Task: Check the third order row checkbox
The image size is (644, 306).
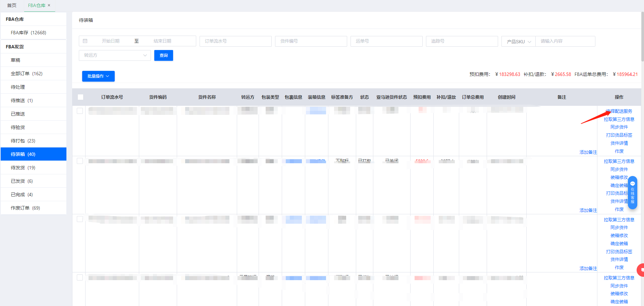Action: click(x=80, y=219)
